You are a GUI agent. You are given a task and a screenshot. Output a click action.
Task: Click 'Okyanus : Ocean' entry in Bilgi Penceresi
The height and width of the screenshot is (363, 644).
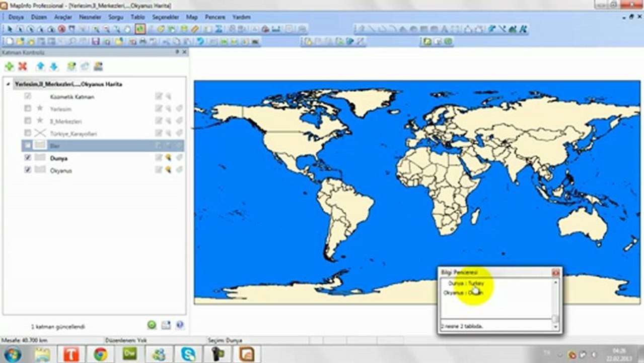click(463, 292)
